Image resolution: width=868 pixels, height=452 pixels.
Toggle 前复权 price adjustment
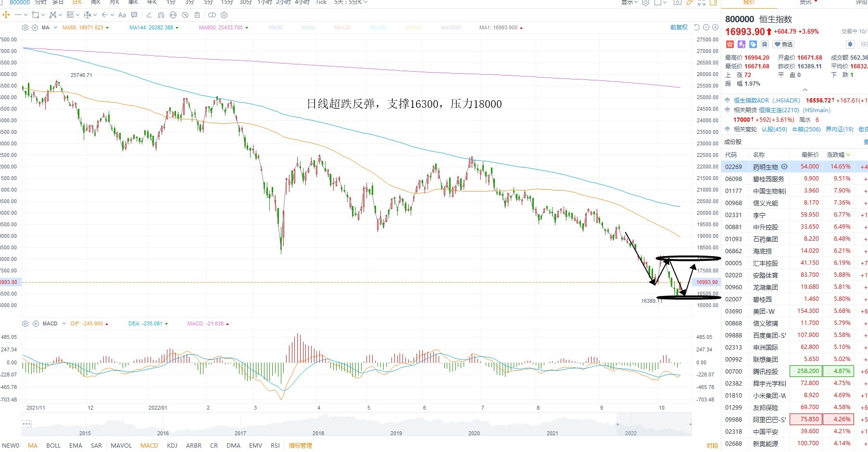pyautogui.click(x=679, y=27)
